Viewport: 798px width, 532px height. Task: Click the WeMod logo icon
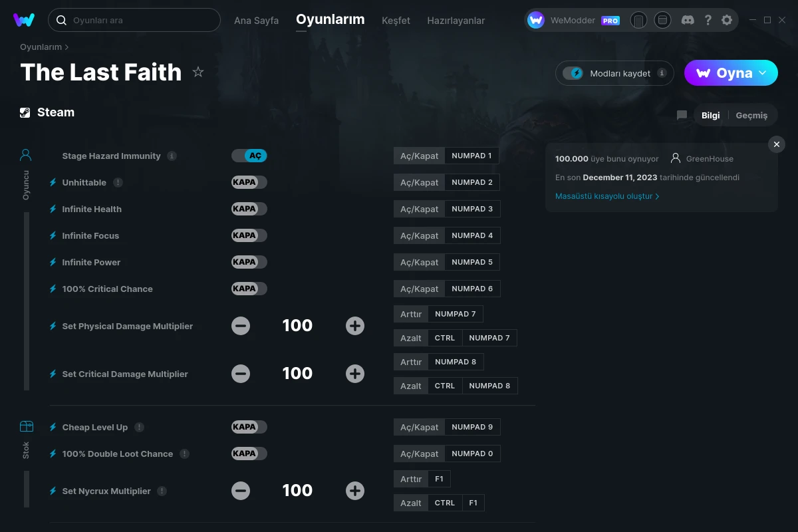[24, 20]
